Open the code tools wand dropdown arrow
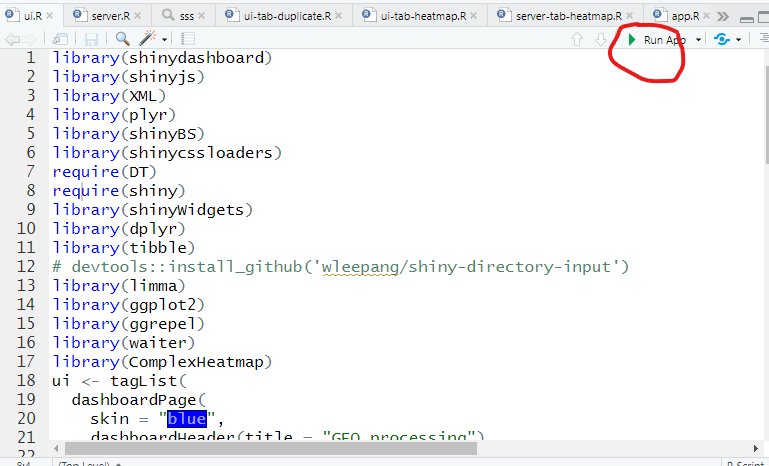This screenshot has width=769, height=466. pos(164,39)
